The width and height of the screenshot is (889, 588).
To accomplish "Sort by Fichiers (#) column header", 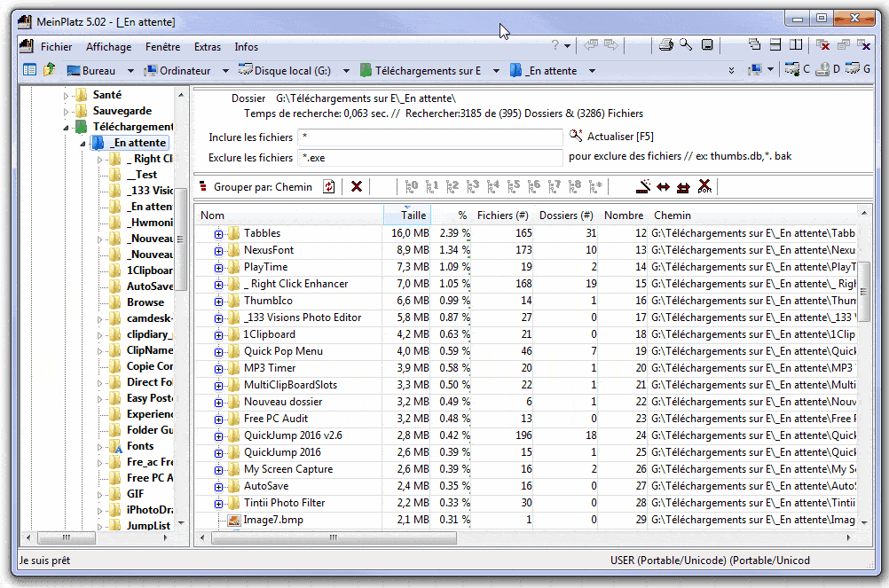I will point(503,216).
